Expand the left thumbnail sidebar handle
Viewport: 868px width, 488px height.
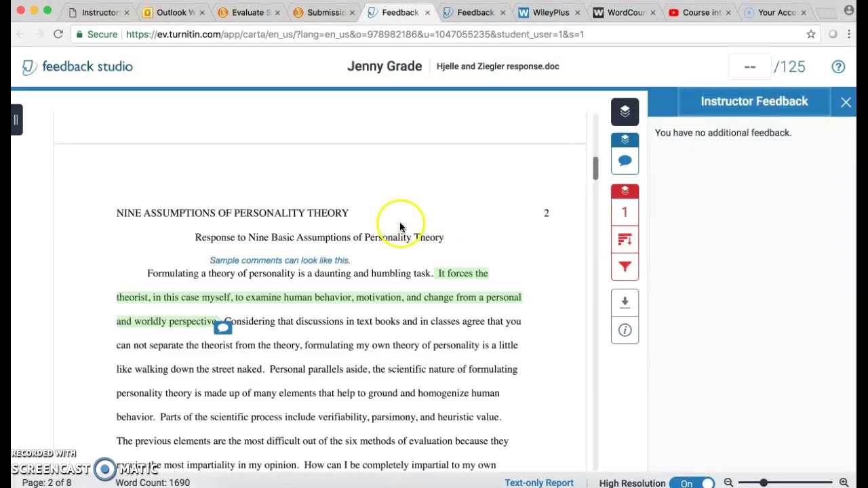click(16, 120)
